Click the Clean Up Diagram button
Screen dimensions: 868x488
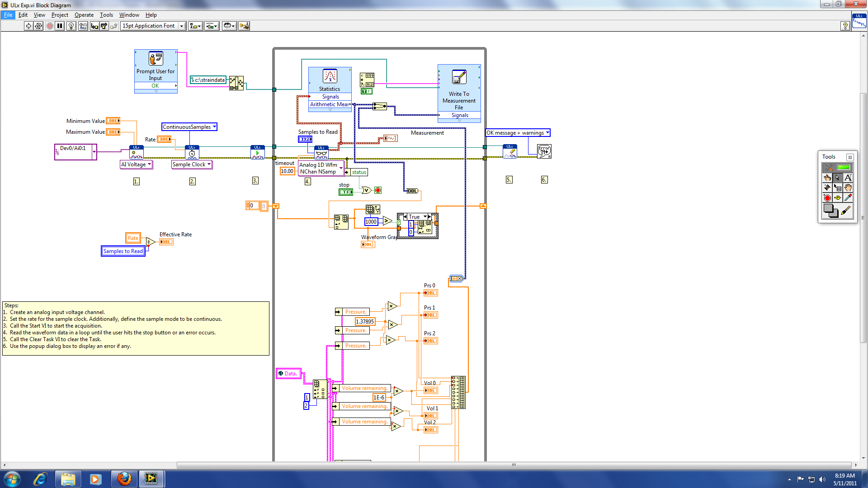click(244, 26)
